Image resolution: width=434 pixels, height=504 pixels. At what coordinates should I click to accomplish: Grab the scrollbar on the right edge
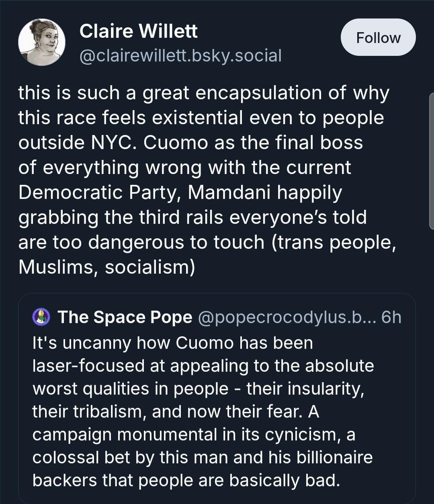coord(432,161)
